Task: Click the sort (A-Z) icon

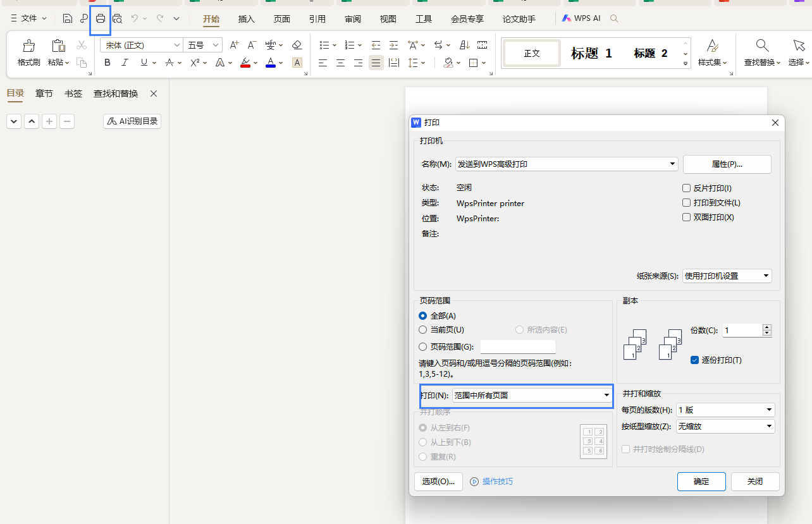Action: tap(465, 45)
